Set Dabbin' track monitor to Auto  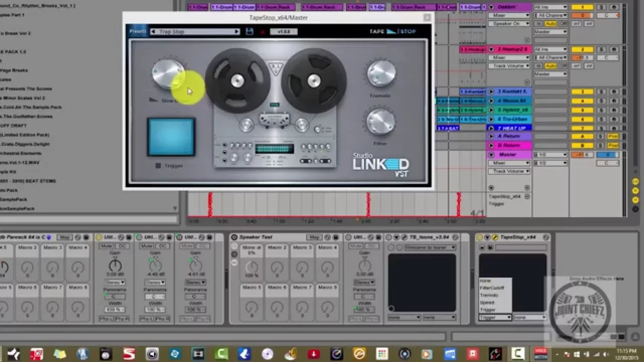[x=550, y=24]
